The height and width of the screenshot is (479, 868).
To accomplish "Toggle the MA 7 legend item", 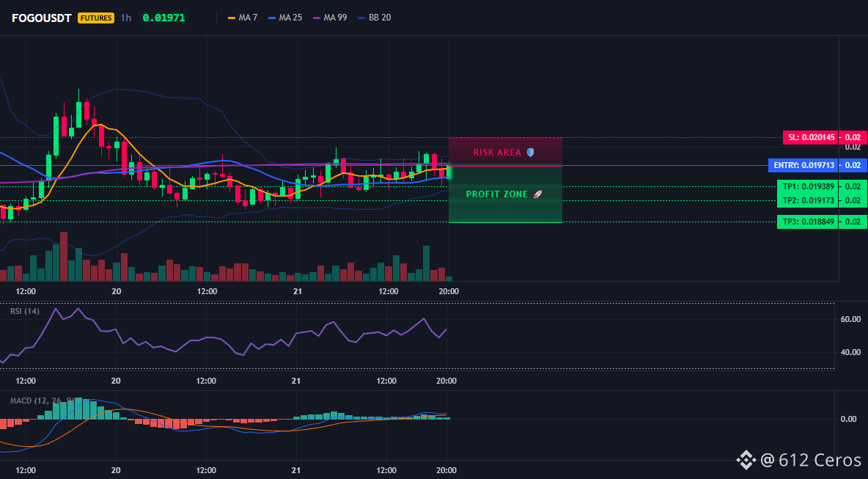I will pos(243,18).
